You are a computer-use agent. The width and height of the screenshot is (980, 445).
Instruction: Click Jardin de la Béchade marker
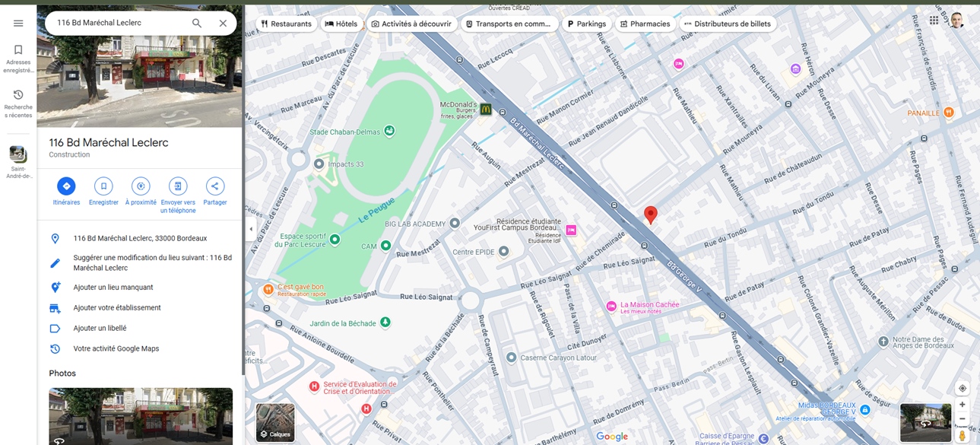pos(385,323)
